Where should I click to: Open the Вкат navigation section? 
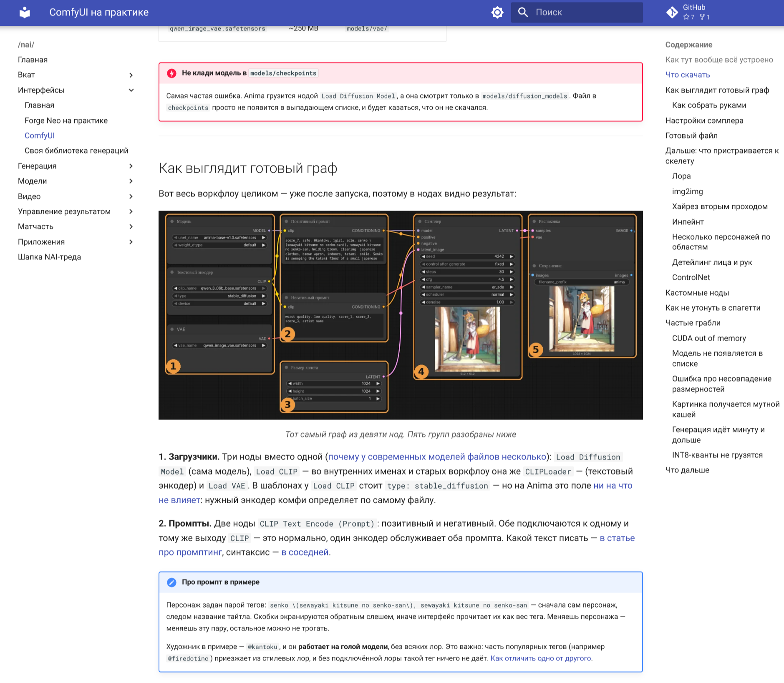pyautogui.click(x=26, y=75)
